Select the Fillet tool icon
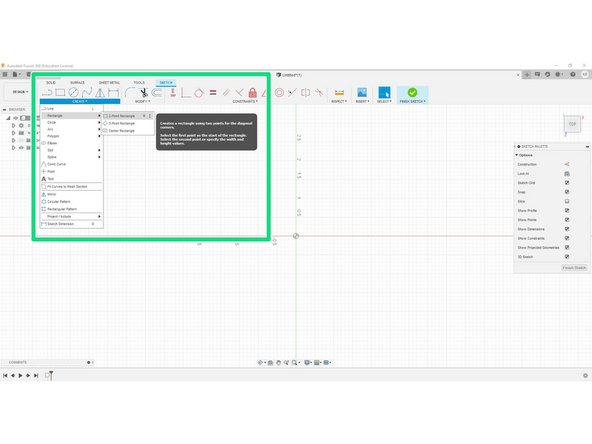The image size is (592, 444). pyautogui.click(x=130, y=92)
